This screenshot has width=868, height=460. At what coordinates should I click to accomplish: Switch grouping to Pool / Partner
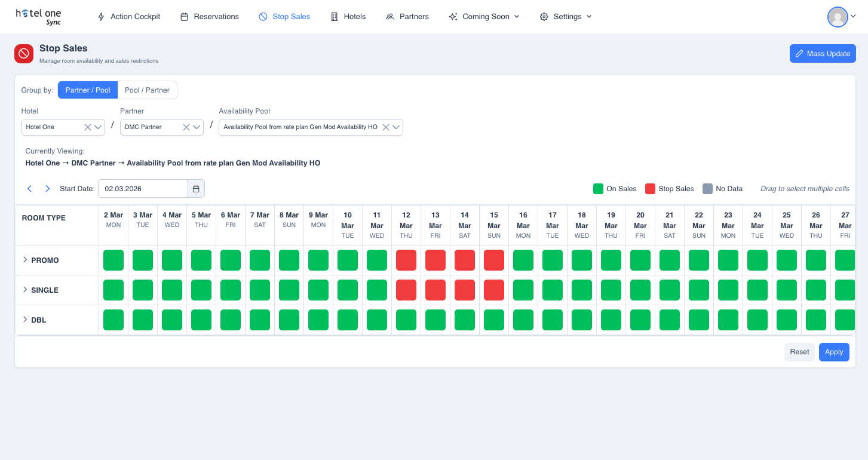point(147,90)
